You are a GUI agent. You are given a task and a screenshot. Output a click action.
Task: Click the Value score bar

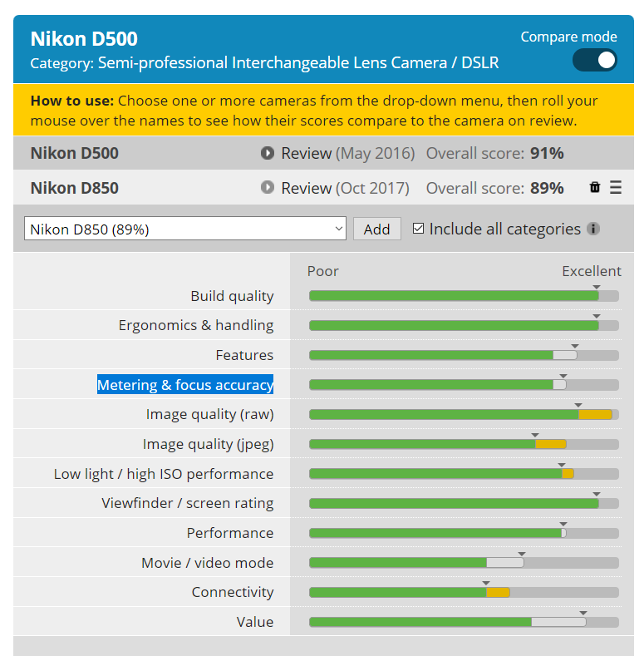[464, 622]
